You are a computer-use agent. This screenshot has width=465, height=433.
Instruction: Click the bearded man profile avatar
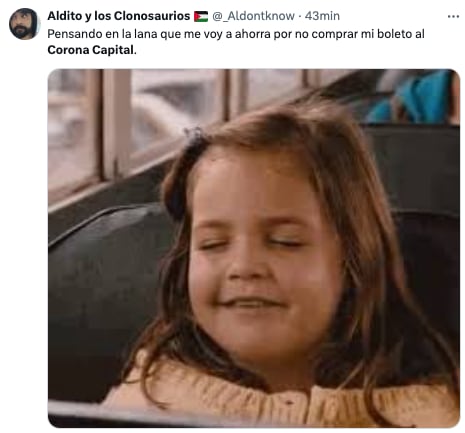coord(24,24)
